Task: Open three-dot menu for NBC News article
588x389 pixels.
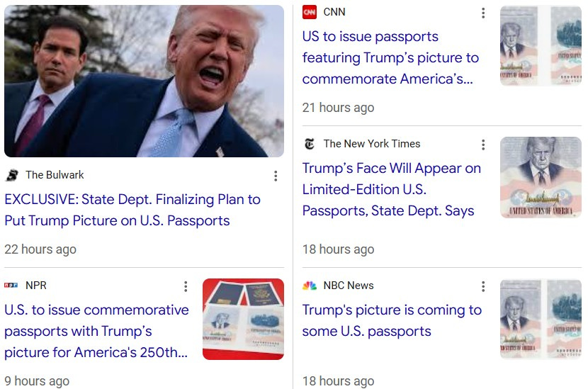Action: [x=483, y=286]
